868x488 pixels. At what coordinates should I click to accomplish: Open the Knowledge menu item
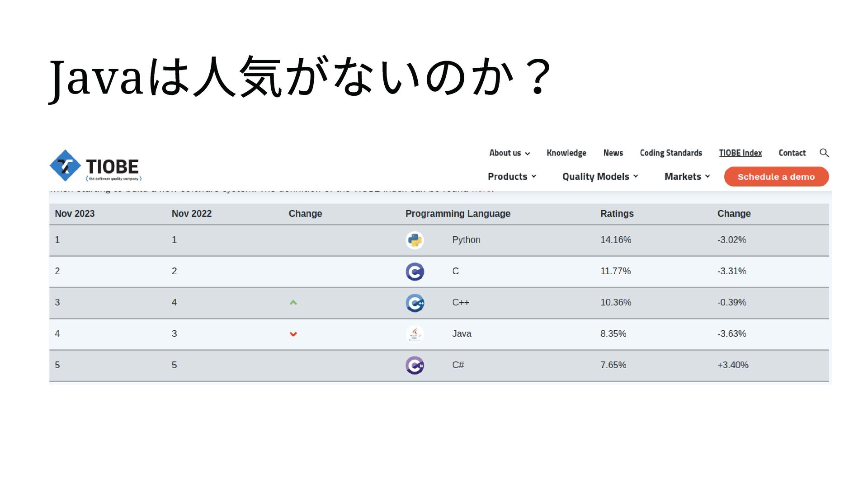click(x=566, y=153)
